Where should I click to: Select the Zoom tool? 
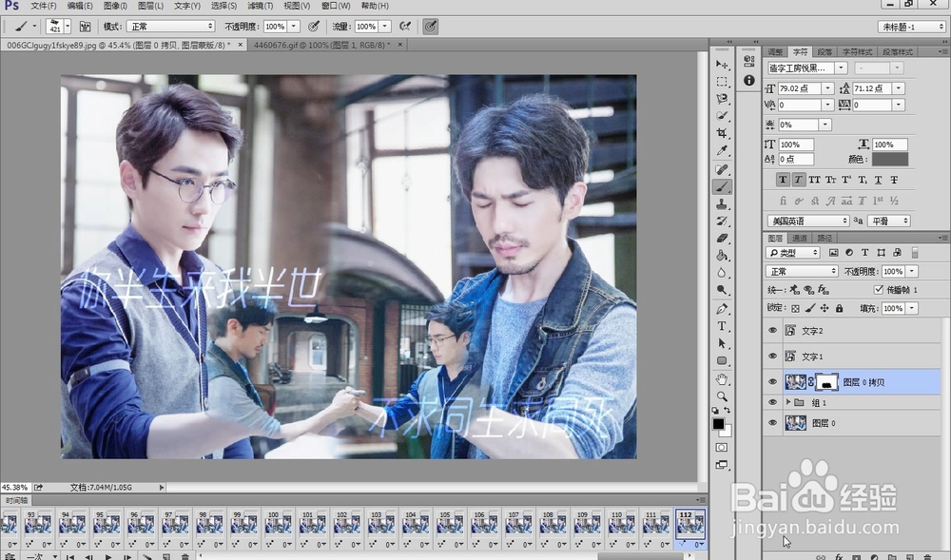tap(722, 396)
